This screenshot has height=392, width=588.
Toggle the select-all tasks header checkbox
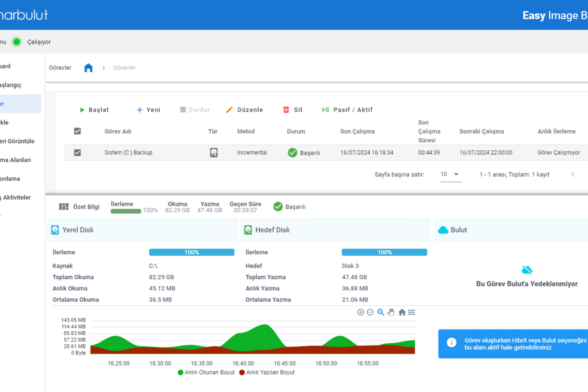77,131
